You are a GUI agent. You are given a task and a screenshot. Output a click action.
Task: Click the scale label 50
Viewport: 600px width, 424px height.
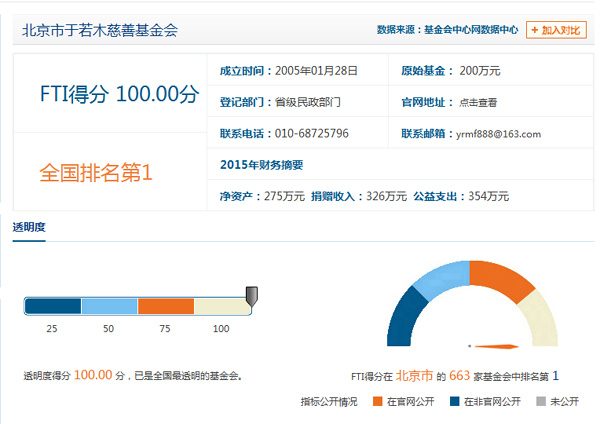(108, 329)
